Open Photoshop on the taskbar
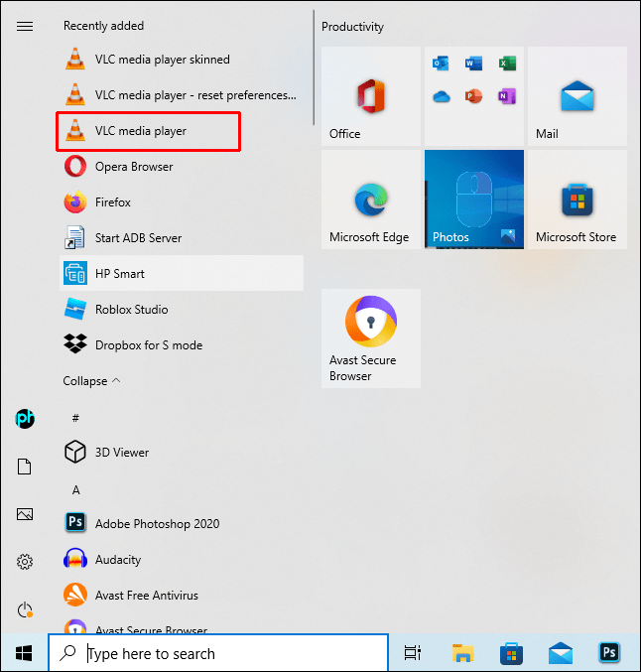Screen dimensions: 641x672 [x=609, y=653]
